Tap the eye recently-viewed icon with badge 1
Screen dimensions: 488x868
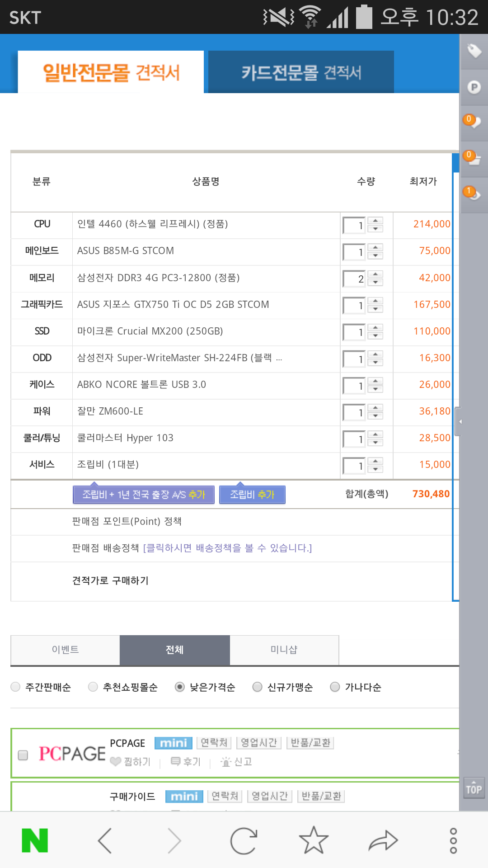(473, 194)
